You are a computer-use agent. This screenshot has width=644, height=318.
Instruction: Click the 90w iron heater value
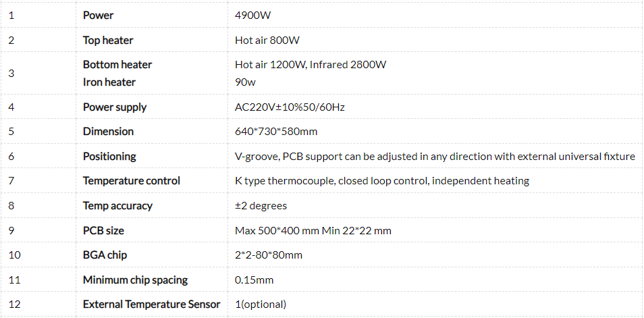pos(245,82)
